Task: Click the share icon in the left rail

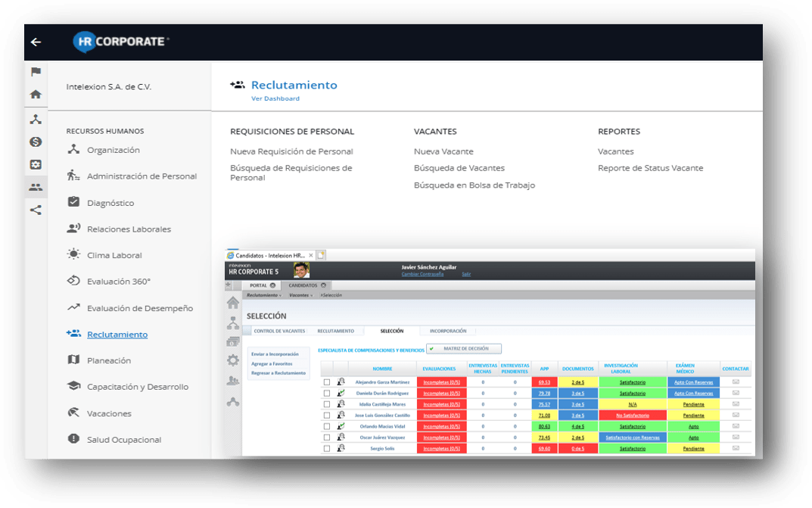Action: [36, 210]
